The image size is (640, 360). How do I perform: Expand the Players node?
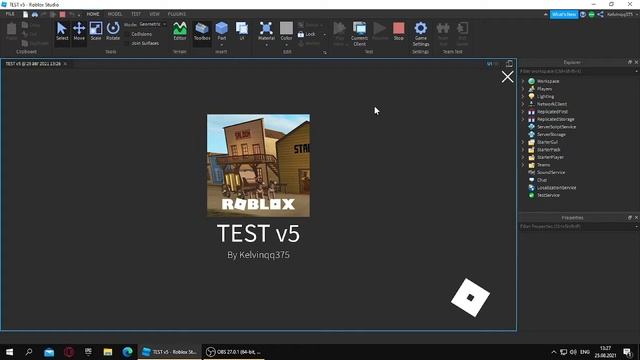523,89
